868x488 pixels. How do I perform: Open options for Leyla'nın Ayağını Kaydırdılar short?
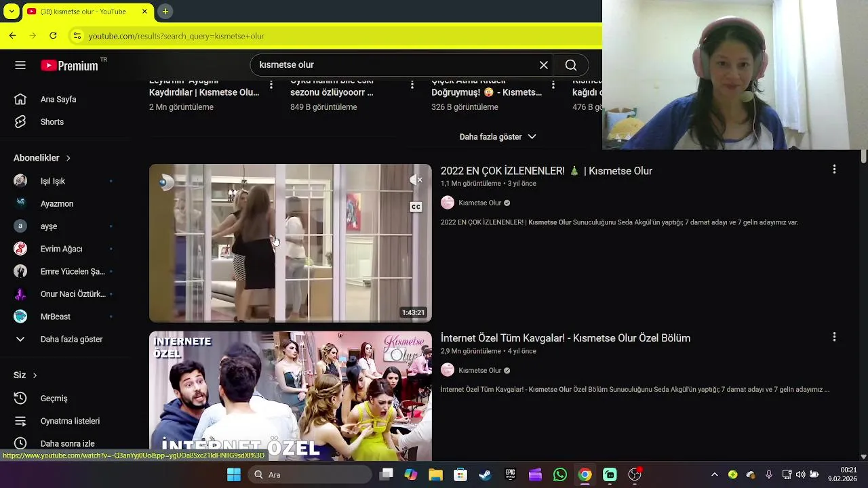271,85
